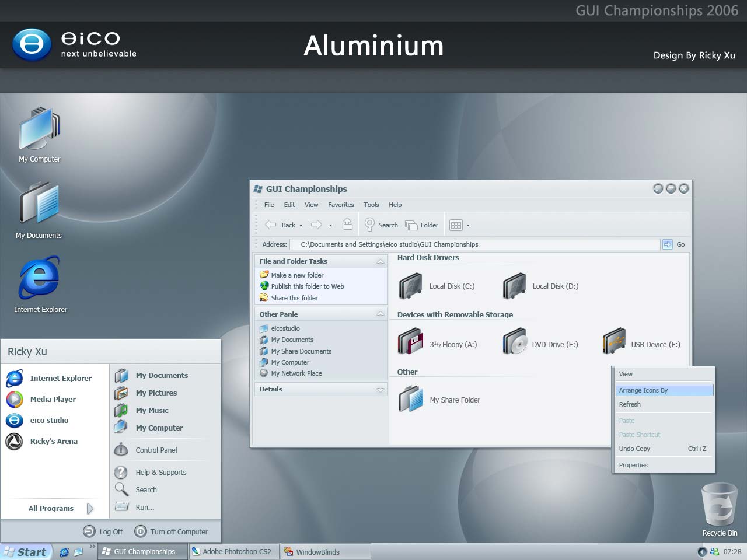Expand quick launch overflow chevron
The width and height of the screenshot is (747, 560).
(92, 547)
